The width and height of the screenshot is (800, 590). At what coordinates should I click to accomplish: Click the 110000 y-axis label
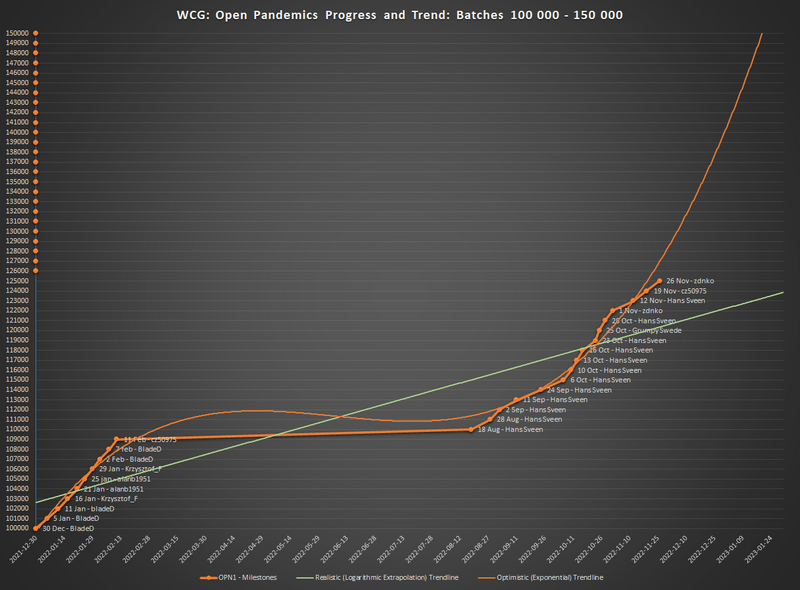coord(17,429)
